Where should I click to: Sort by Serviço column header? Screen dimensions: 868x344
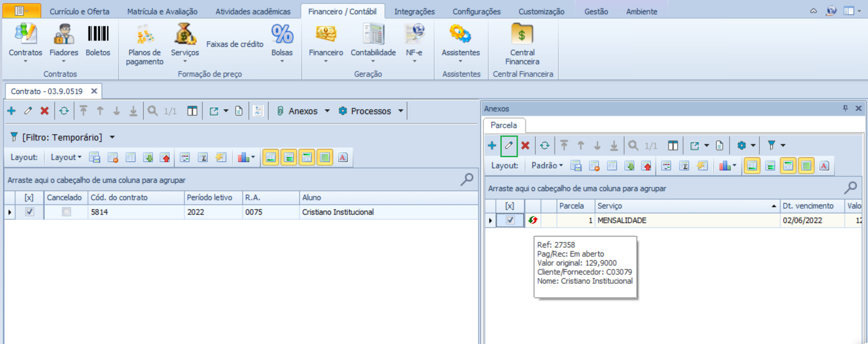coord(687,206)
